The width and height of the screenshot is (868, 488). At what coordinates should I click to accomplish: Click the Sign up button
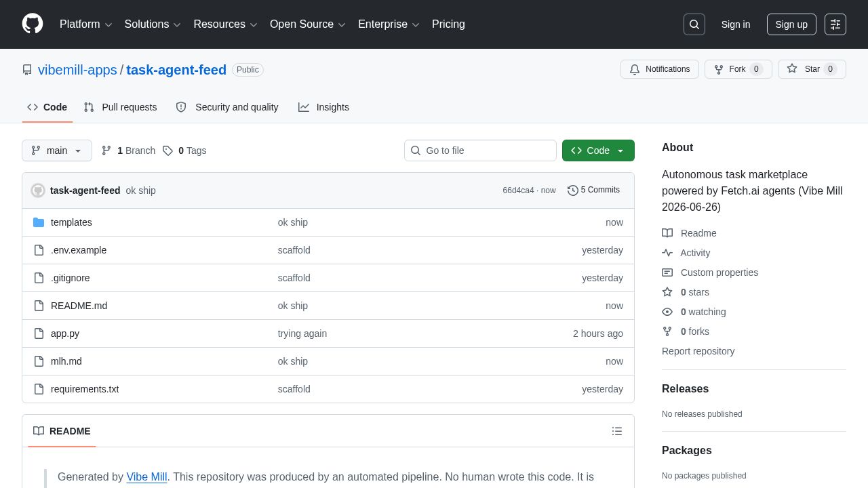coord(791,24)
